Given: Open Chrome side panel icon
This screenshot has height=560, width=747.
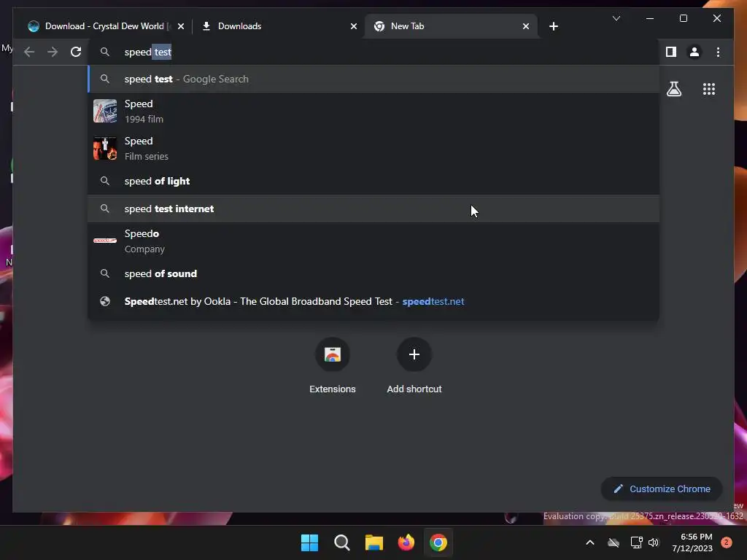Looking at the screenshot, I should click(x=671, y=52).
